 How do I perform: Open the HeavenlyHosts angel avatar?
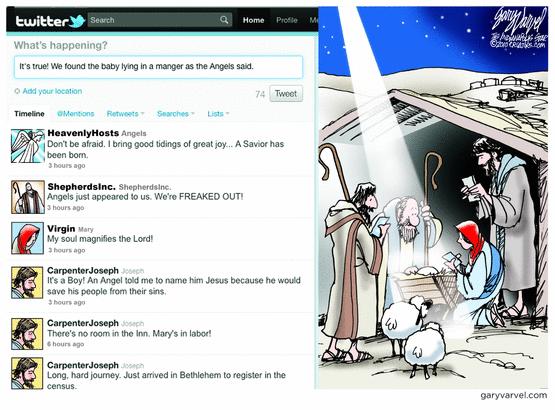28,146
